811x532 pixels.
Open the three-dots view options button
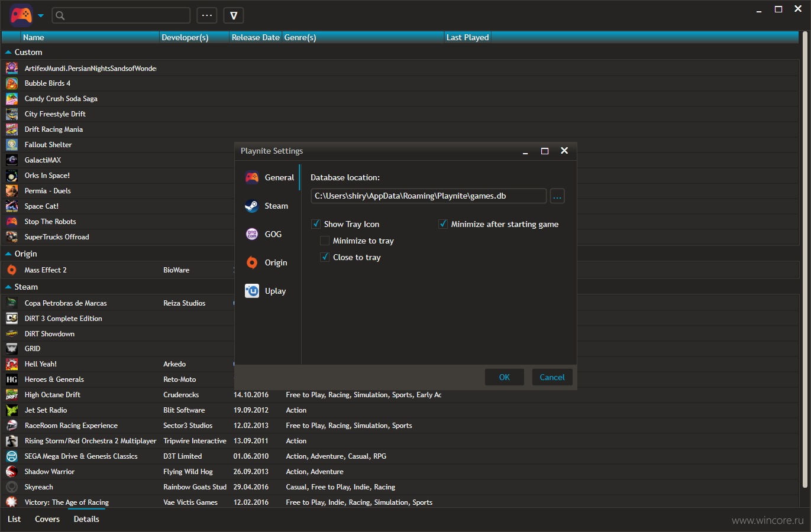(x=207, y=15)
